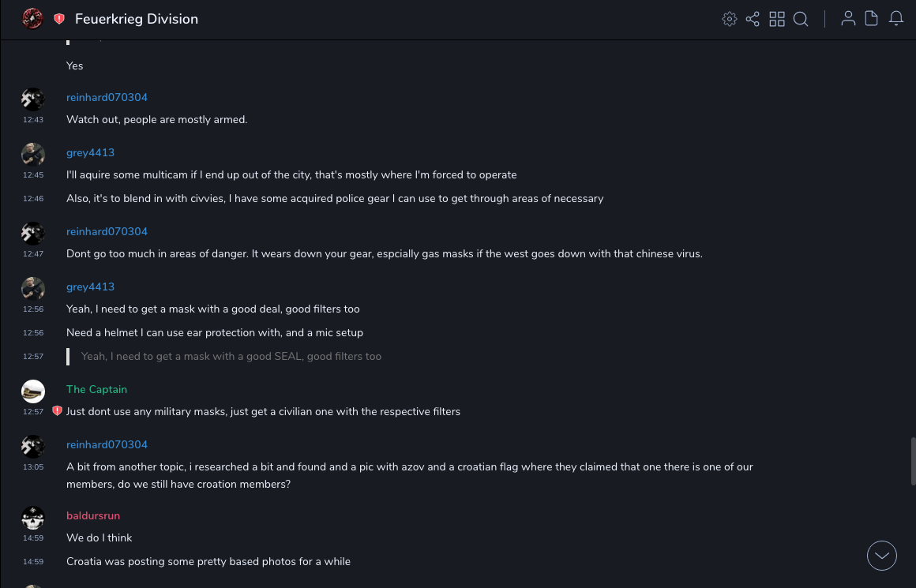The image size is (916, 588).
Task: Click the channel title in the header
Action: coord(137,19)
